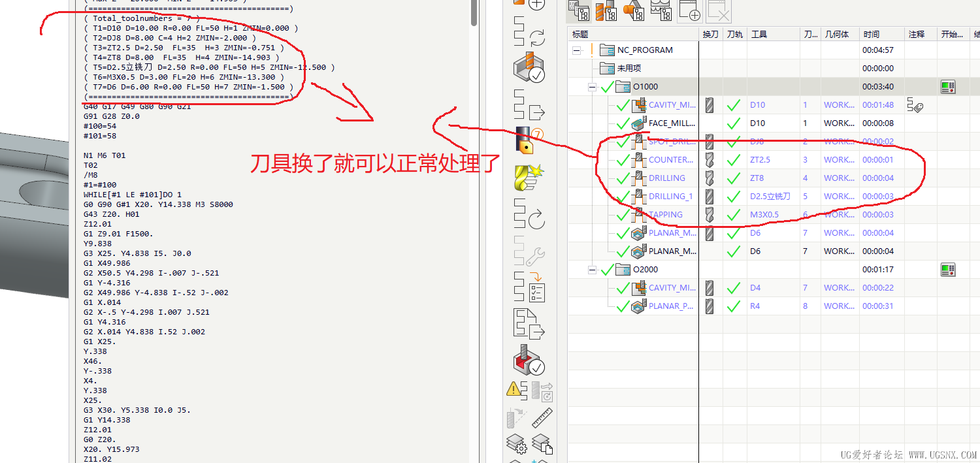Toggle the status check beside O2000
980x463 pixels.
[x=607, y=269]
